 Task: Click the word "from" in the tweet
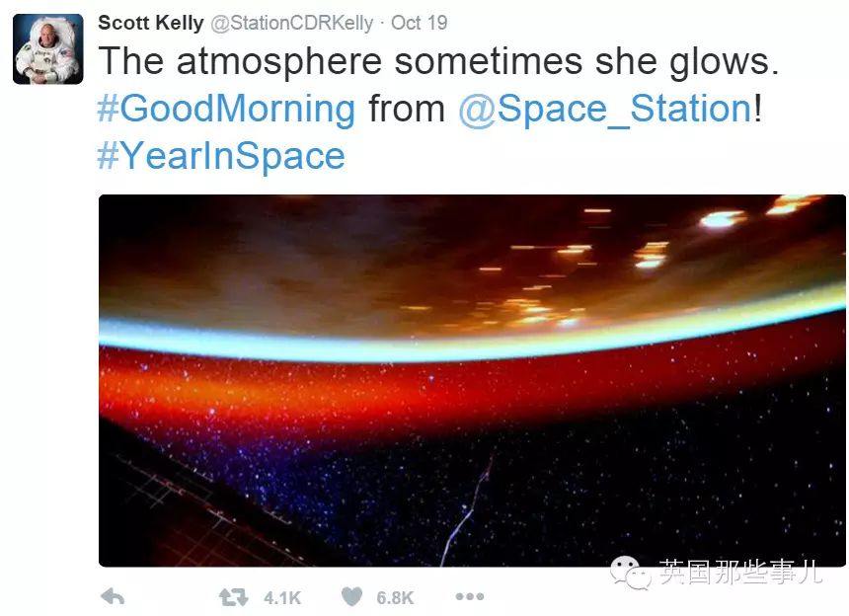click(x=407, y=109)
